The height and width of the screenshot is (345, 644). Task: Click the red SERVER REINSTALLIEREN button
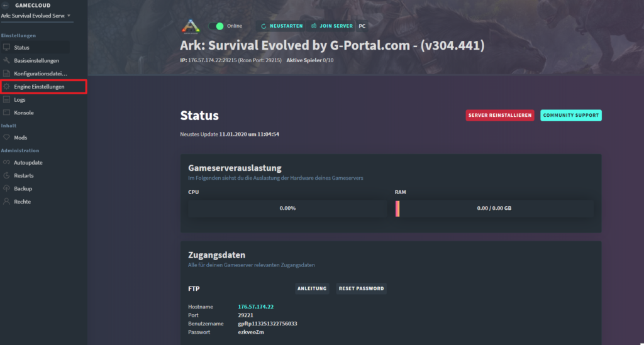point(500,115)
